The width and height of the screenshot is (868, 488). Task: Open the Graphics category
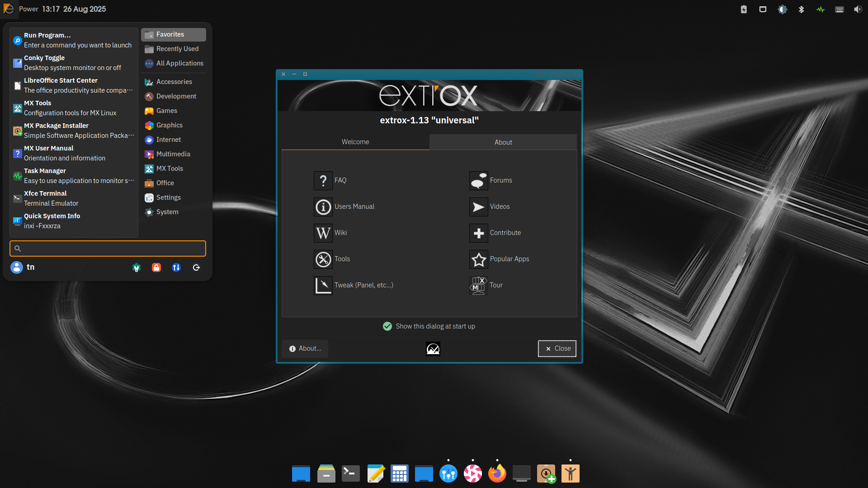click(x=174, y=125)
